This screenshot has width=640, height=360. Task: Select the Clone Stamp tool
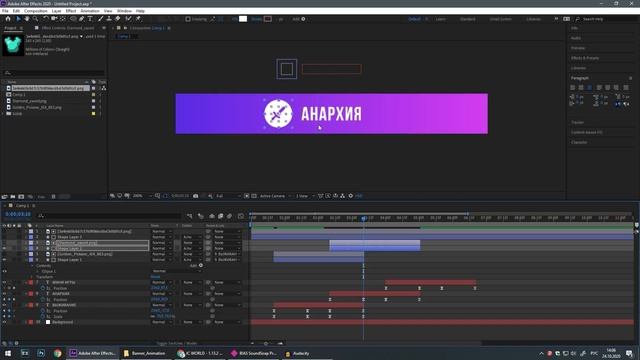coord(109,19)
